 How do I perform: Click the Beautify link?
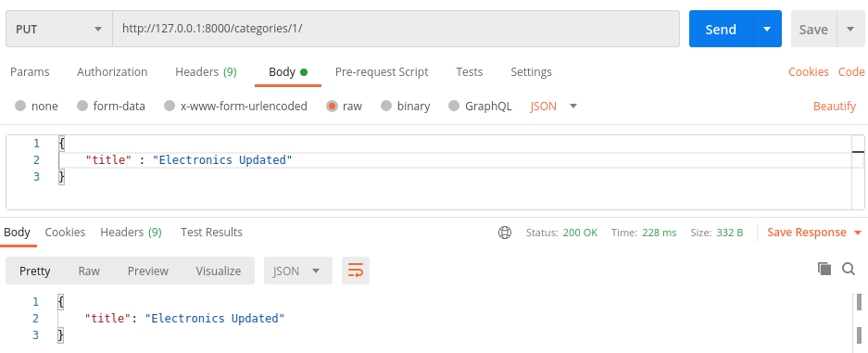tap(835, 107)
